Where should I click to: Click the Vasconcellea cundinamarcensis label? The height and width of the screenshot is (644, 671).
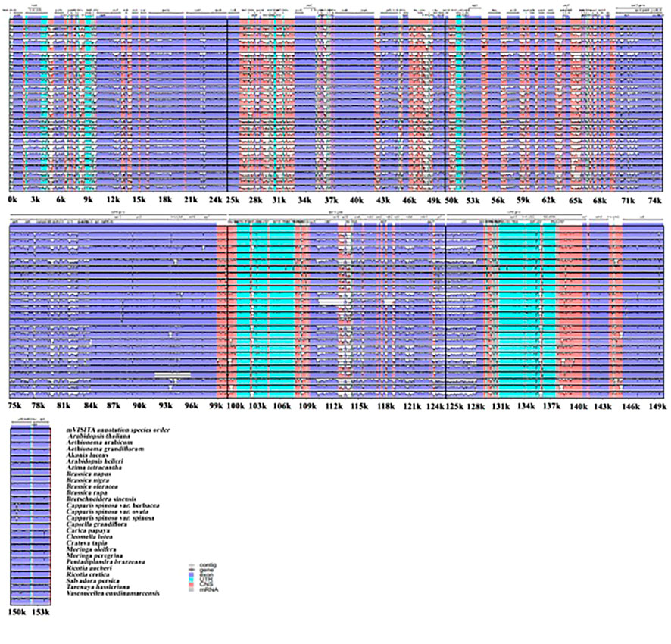coord(113,593)
